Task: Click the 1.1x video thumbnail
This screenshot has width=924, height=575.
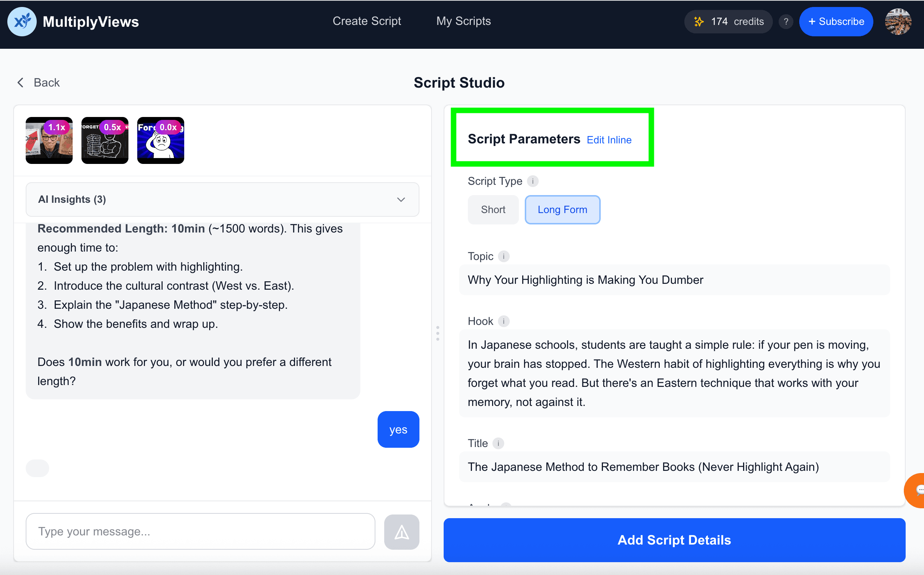Action: [49, 140]
